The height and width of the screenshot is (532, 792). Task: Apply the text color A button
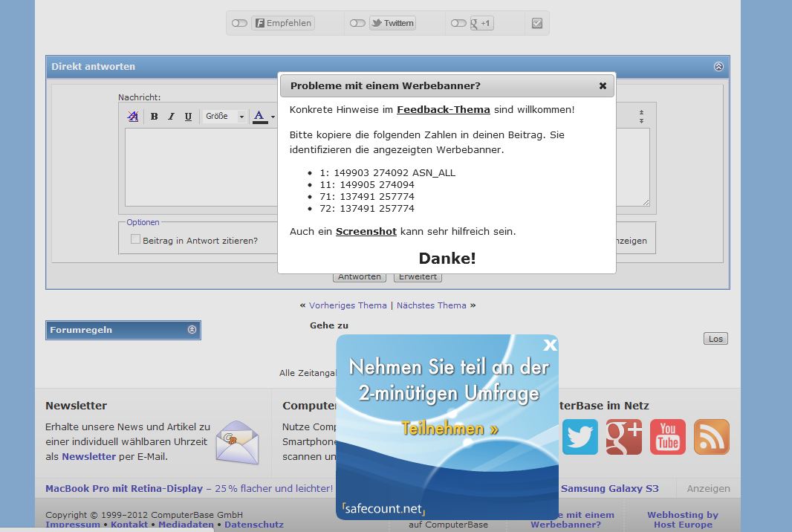259,116
